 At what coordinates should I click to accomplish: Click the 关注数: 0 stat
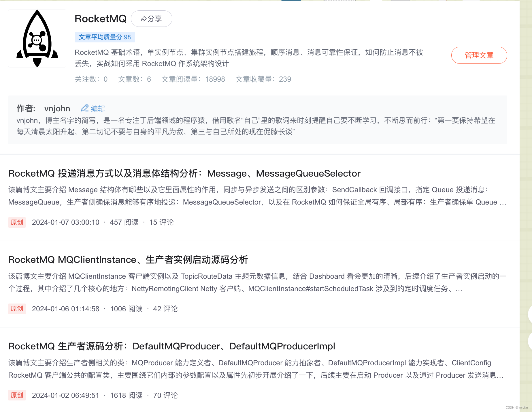click(91, 79)
